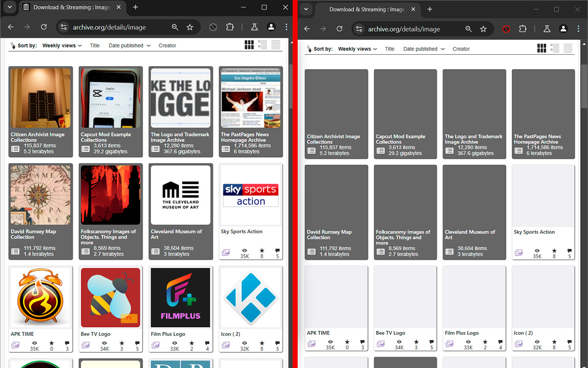
Task: Go back in the left browser window
Action: (x=11, y=27)
